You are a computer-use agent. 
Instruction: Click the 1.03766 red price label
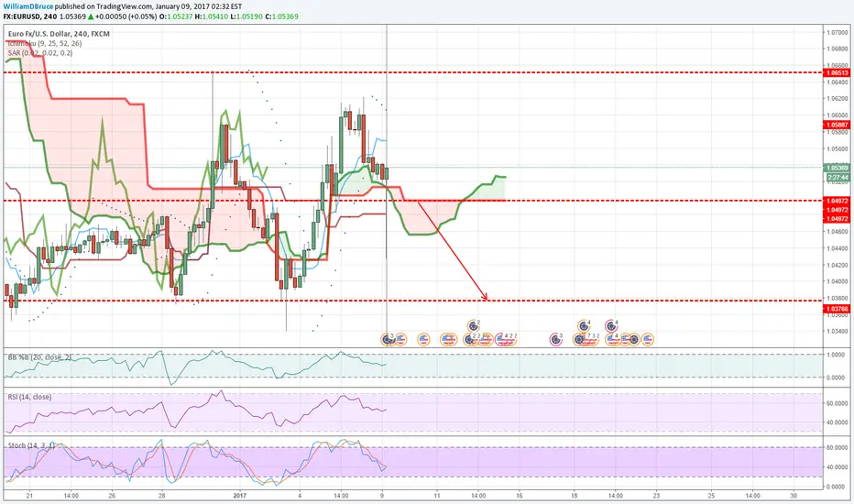(838, 309)
